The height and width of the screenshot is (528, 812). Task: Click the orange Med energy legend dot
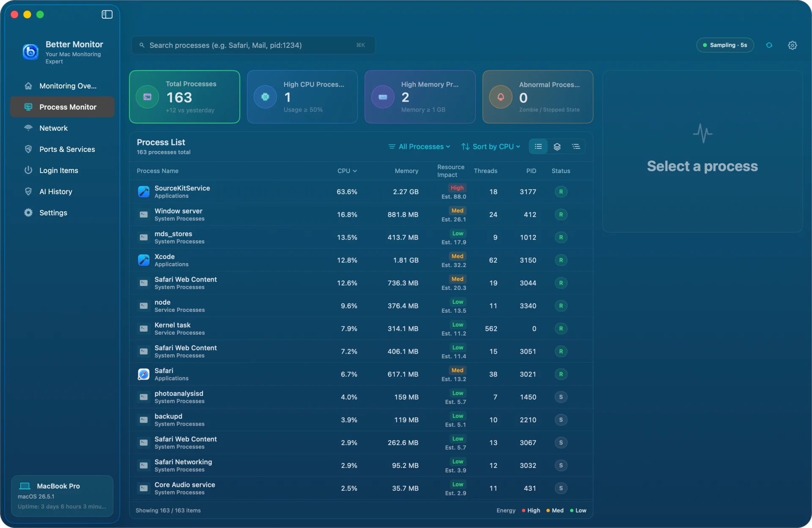coord(548,511)
